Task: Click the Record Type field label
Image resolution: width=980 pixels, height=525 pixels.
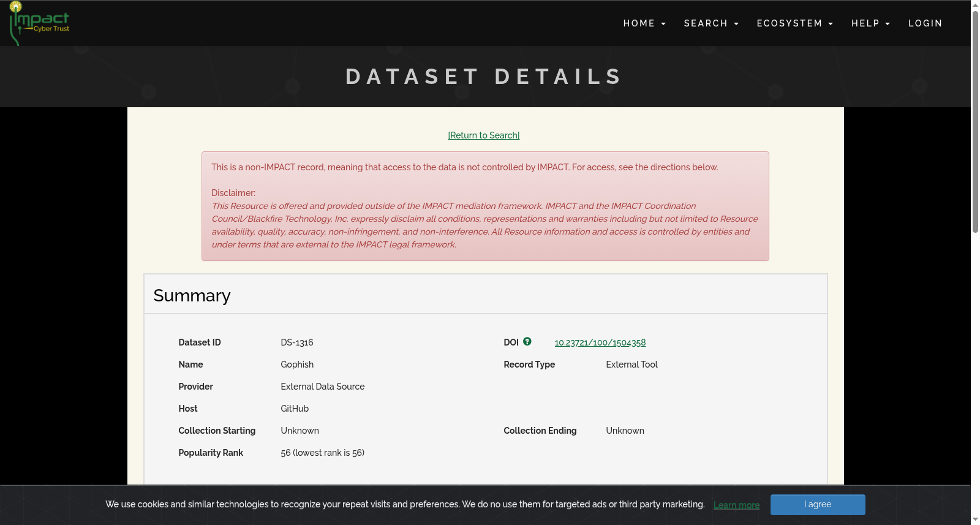Action: [529, 364]
